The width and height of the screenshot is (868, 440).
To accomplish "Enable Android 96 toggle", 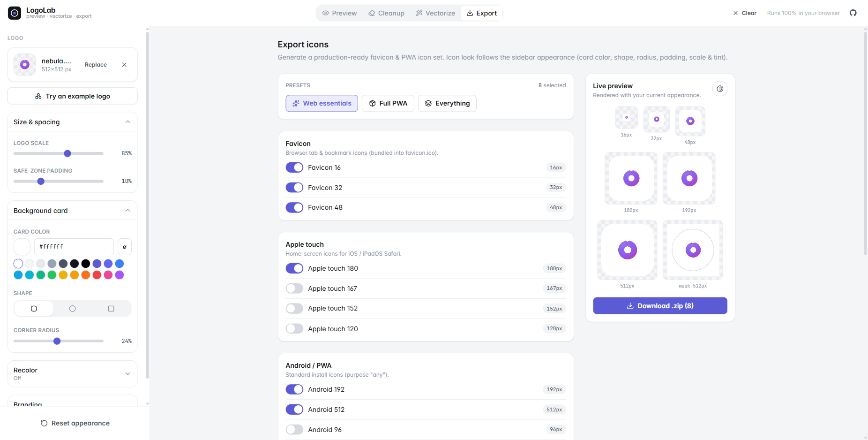I will (x=294, y=430).
